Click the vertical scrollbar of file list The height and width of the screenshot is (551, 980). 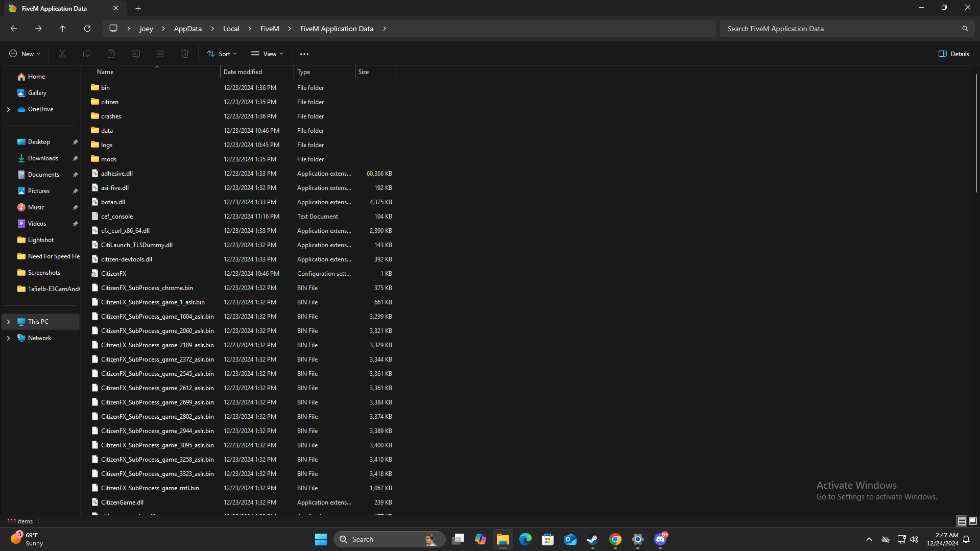click(976, 133)
